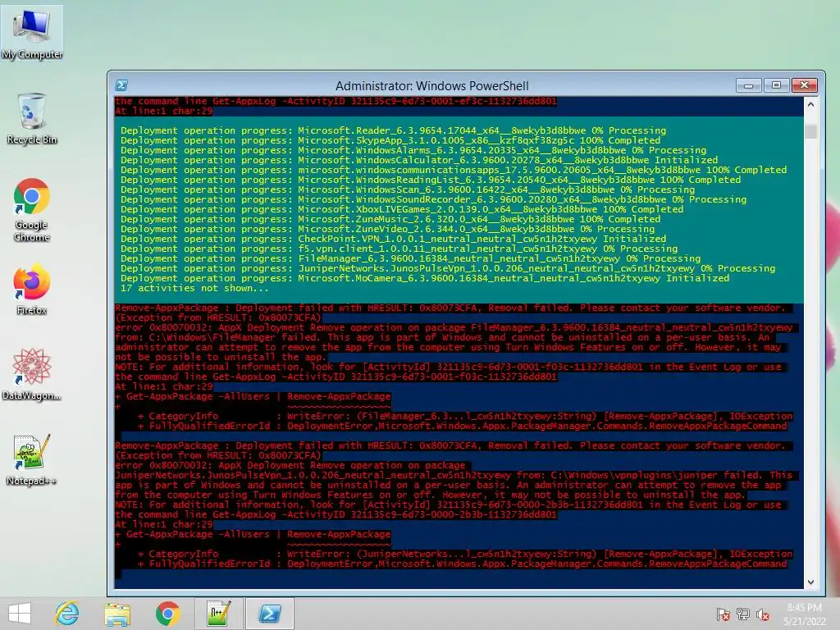Viewport: 840px width, 630px height.
Task: Open Chrome from the taskbar
Action: (x=167, y=614)
